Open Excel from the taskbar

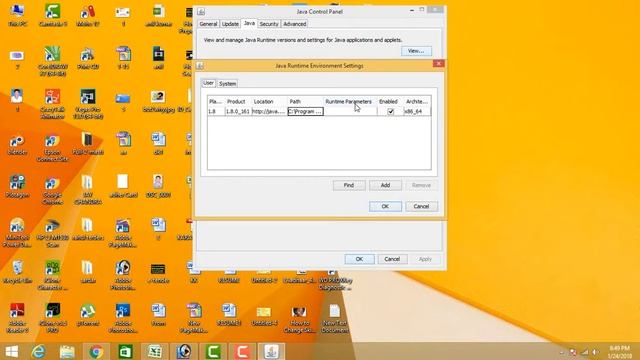pos(154,351)
